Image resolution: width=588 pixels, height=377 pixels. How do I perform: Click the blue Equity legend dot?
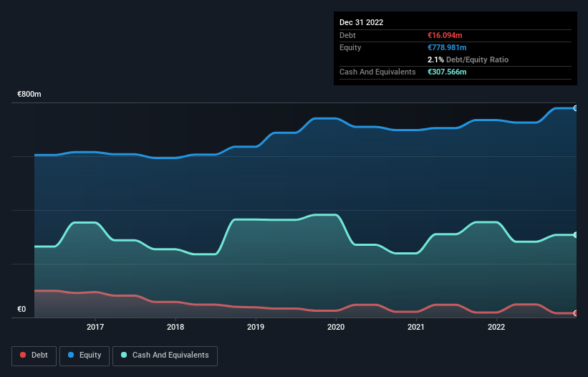tap(71, 355)
